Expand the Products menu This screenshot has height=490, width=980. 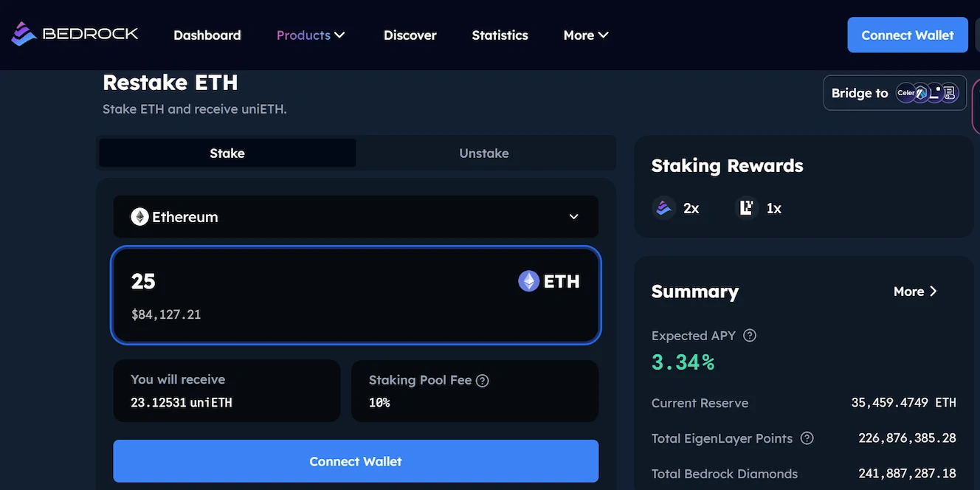pos(311,35)
